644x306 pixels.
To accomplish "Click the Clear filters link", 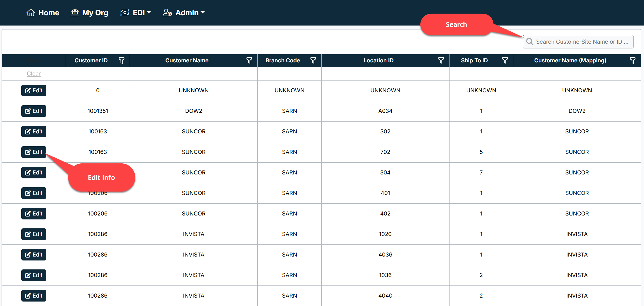I will tap(34, 74).
